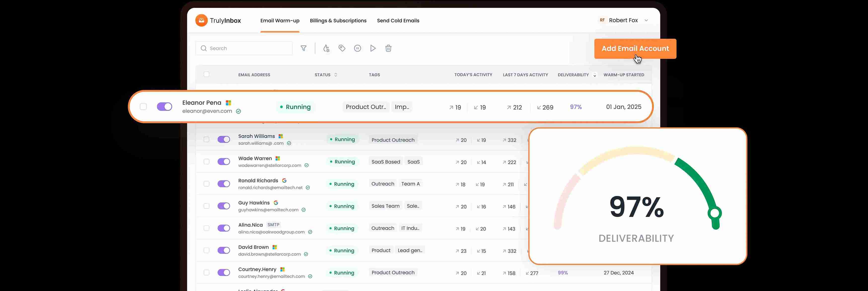Click the deliverability gauge knob
The height and width of the screenshot is (291, 868).
point(714,213)
